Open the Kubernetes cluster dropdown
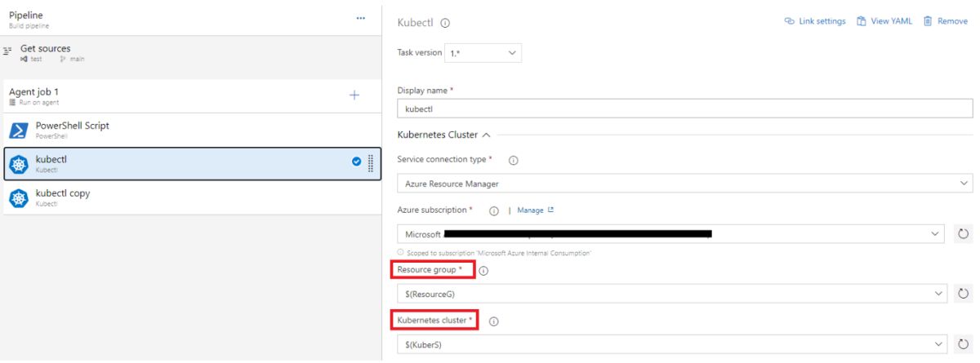 (x=672, y=346)
